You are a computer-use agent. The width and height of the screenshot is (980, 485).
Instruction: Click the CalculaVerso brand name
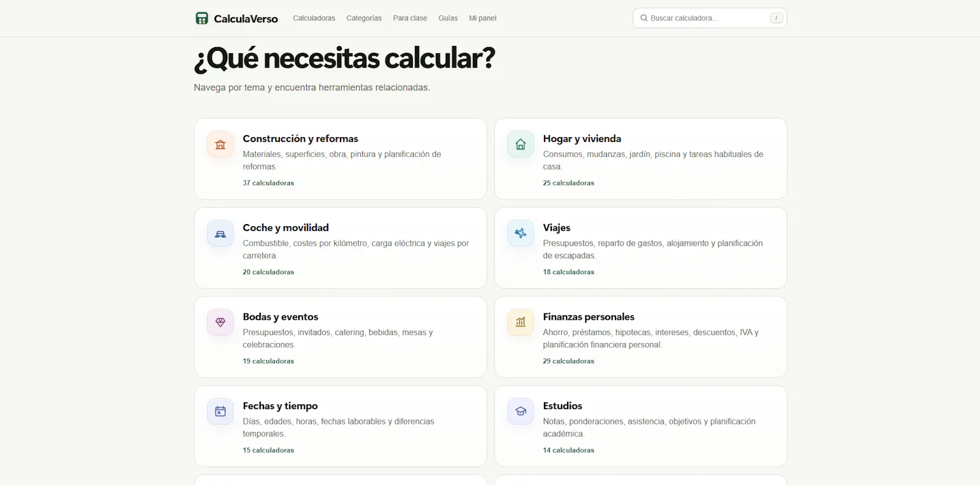246,18
